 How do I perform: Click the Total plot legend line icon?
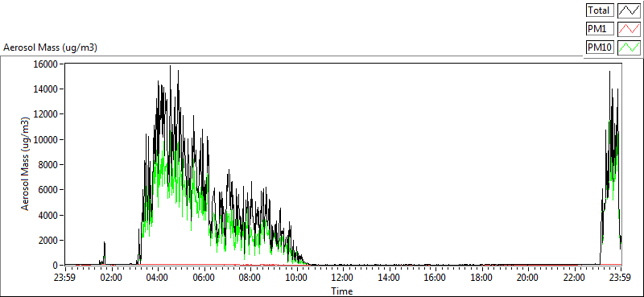coord(630,10)
